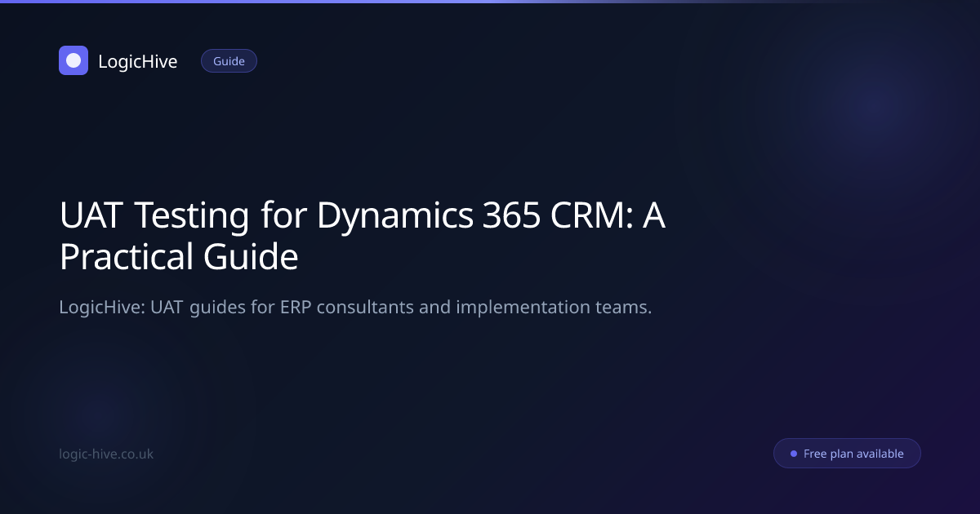Open the logic-hive.co.uk link
Screen dimensions: 980x514
[x=106, y=454]
